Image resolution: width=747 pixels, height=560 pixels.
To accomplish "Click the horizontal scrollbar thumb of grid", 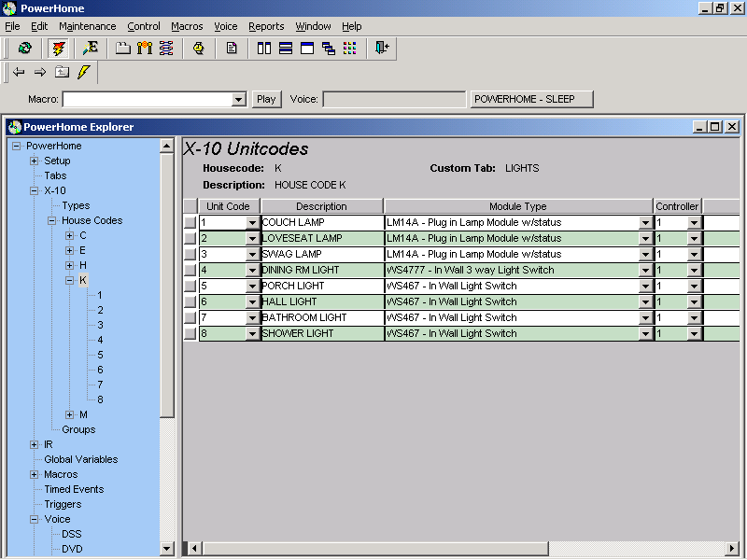I will click(x=376, y=549).
